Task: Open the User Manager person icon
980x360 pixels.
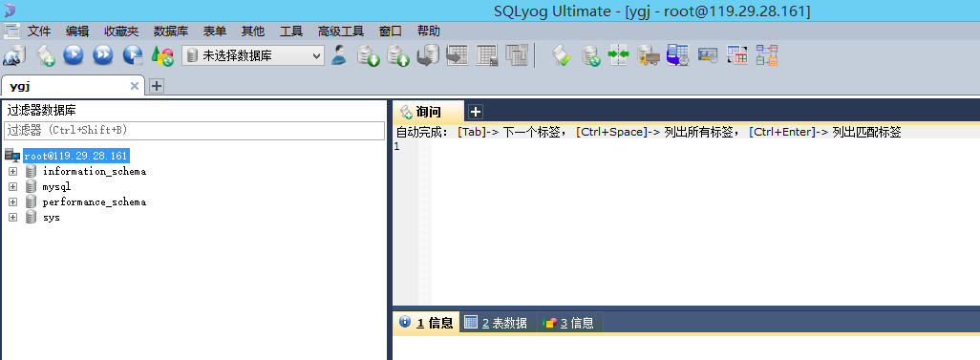Action: coord(339,55)
